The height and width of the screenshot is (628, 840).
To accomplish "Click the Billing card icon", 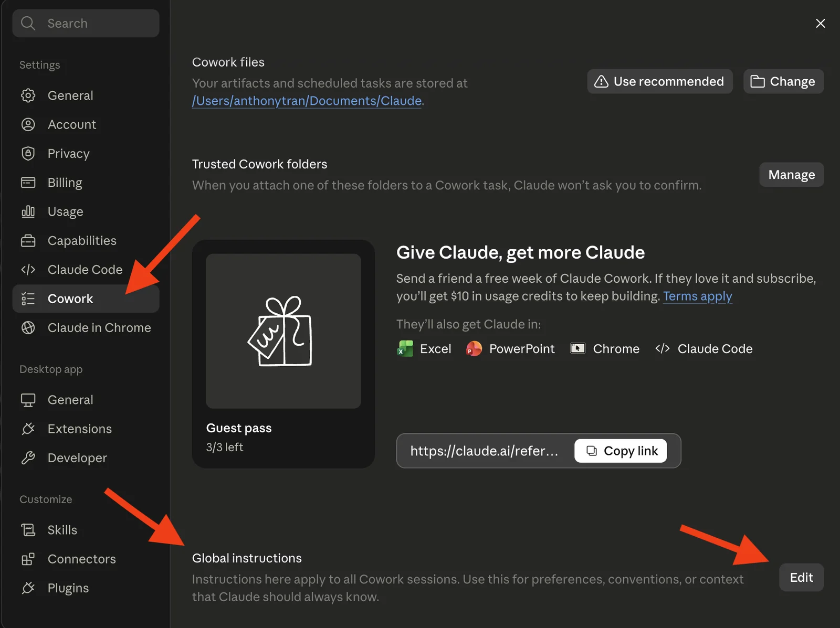I will (x=28, y=183).
